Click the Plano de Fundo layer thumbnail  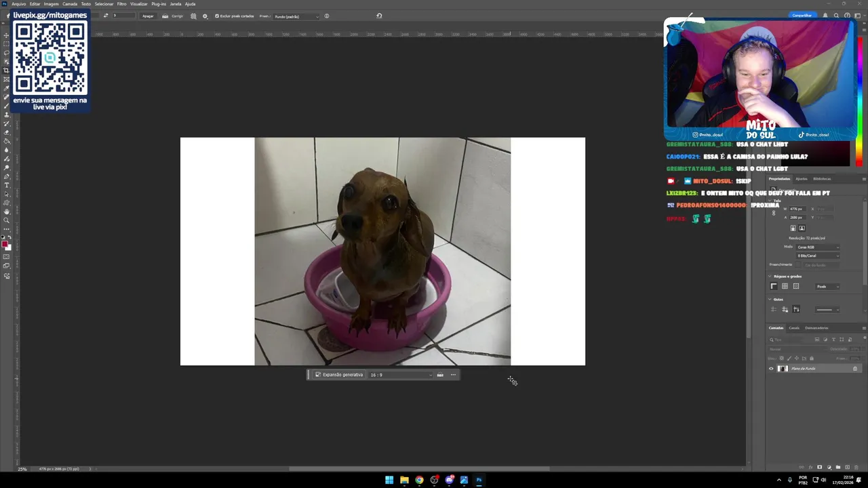(x=783, y=369)
